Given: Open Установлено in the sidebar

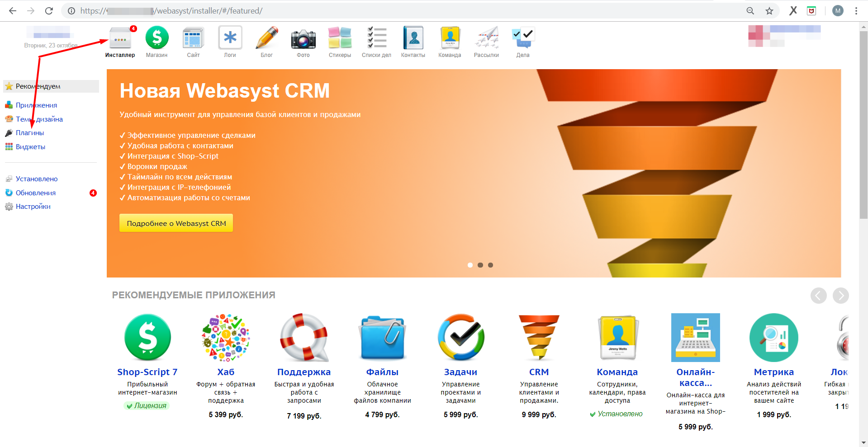Looking at the screenshot, I should tap(37, 179).
